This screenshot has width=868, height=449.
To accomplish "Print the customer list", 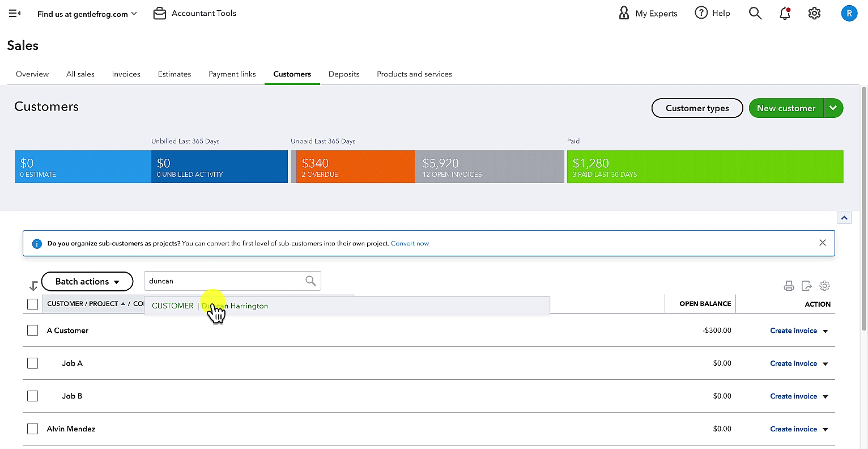I will [789, 286].
